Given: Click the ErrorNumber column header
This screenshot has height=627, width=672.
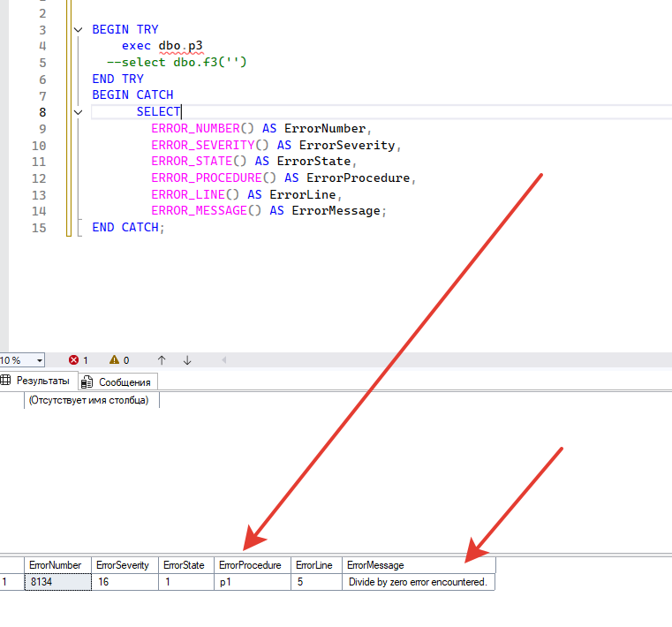Looking at the screenshot, I should (56, 565).
